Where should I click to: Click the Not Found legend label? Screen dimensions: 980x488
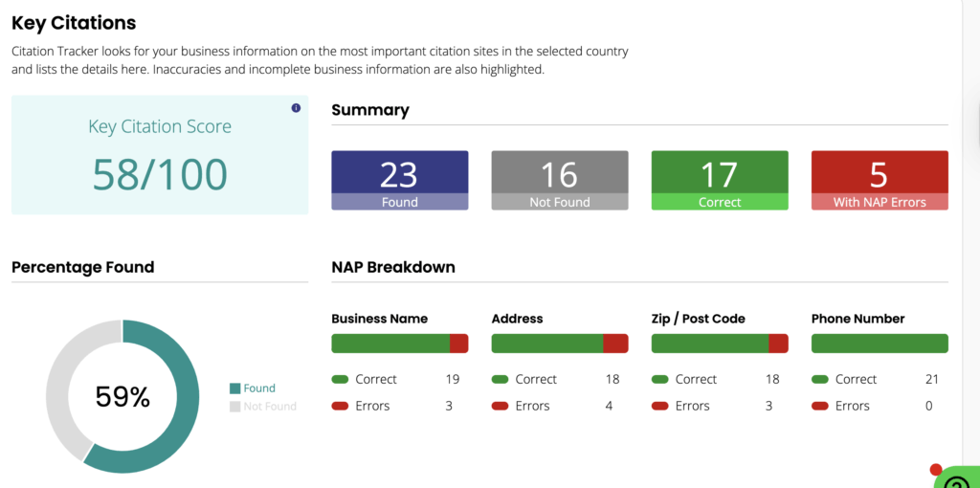270,407
